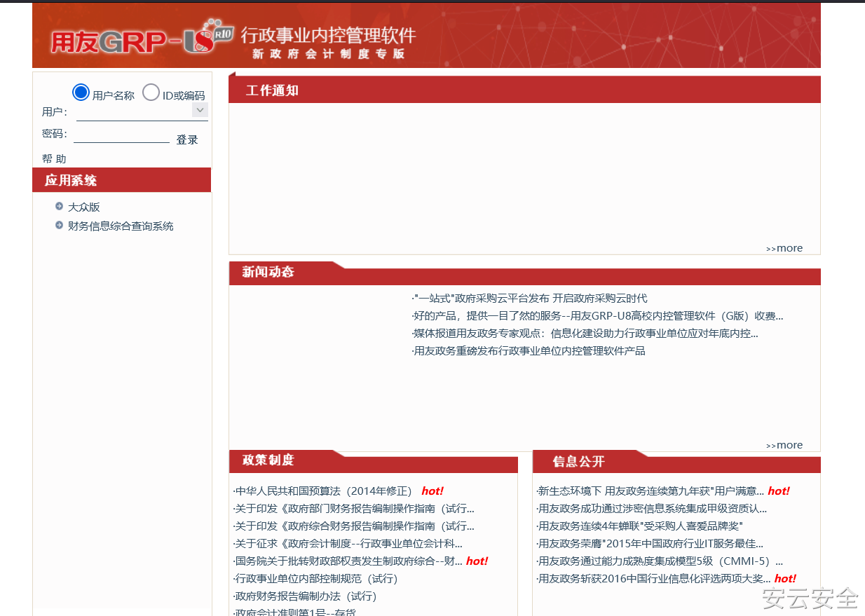Open 用友政务成功通过涉密信息系统集成甲级资质 item

coord(652,509)
